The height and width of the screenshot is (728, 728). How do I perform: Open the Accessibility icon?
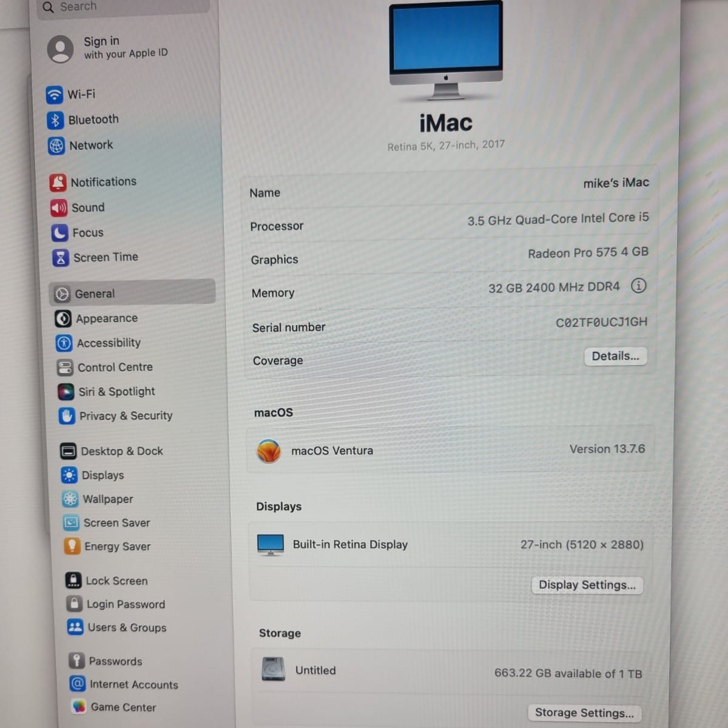(64, 343)
